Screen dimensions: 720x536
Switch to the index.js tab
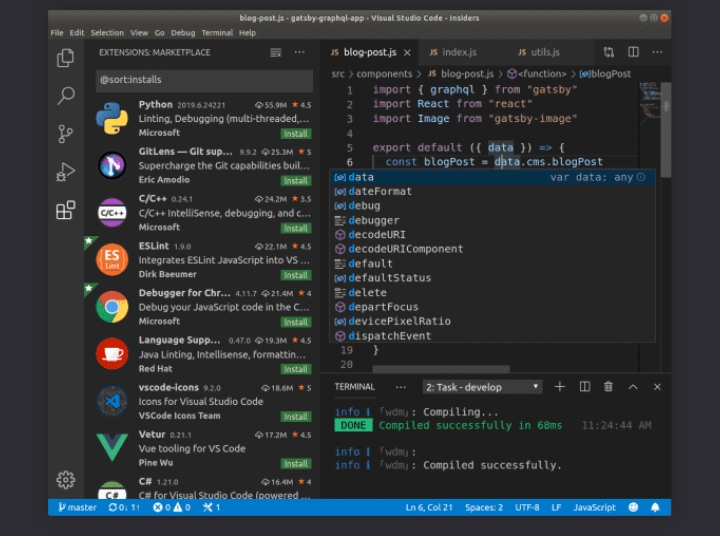tap(462, 52)
